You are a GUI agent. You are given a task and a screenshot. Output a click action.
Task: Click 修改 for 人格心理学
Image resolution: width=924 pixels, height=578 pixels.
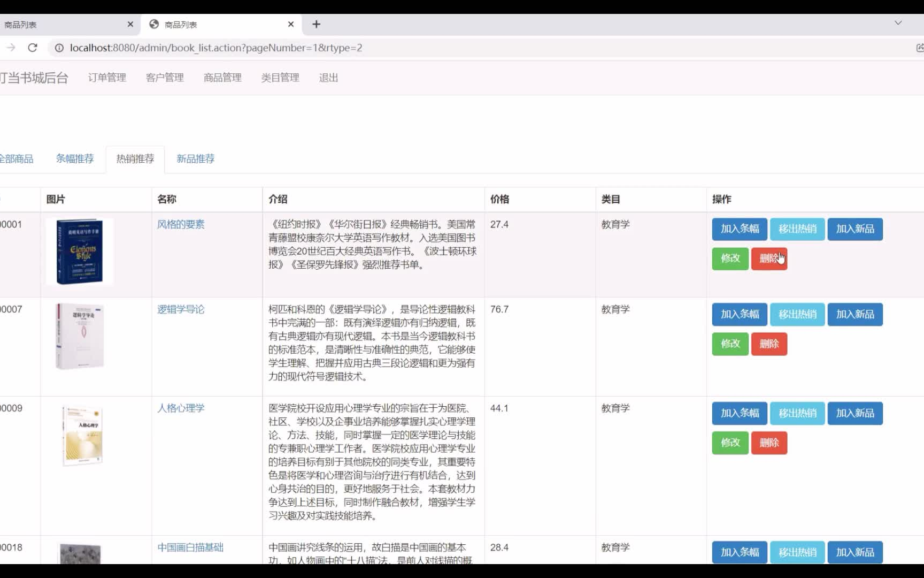730,443
